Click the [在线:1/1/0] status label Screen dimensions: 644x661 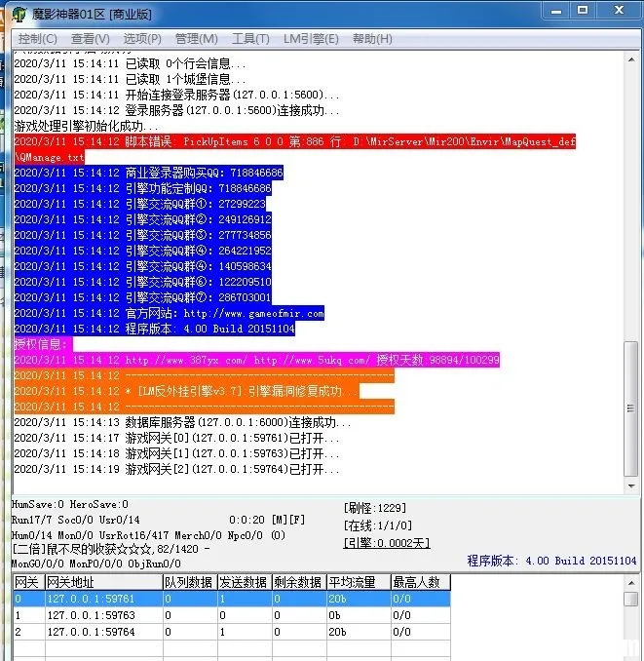point(378,525)
